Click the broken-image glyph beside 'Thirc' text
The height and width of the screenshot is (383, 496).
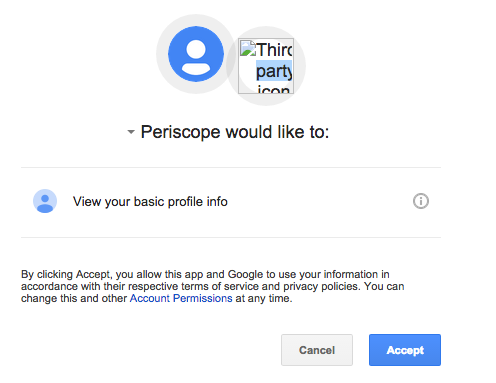248,49
